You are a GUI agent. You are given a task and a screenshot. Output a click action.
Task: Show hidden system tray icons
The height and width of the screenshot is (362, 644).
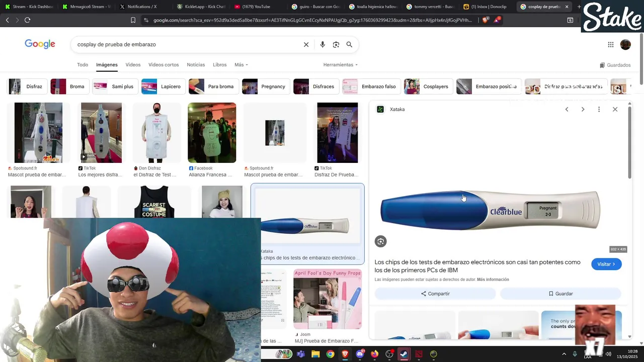pos(564,354)
